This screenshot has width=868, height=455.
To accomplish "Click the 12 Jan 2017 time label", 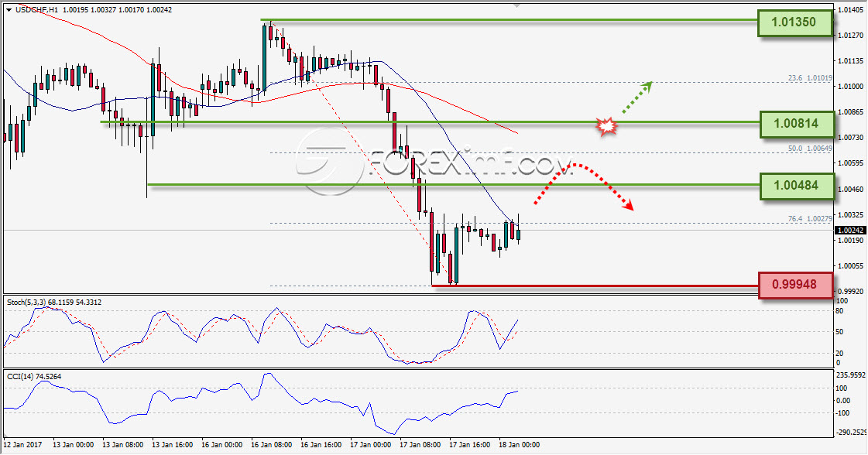I will (22, 444).
